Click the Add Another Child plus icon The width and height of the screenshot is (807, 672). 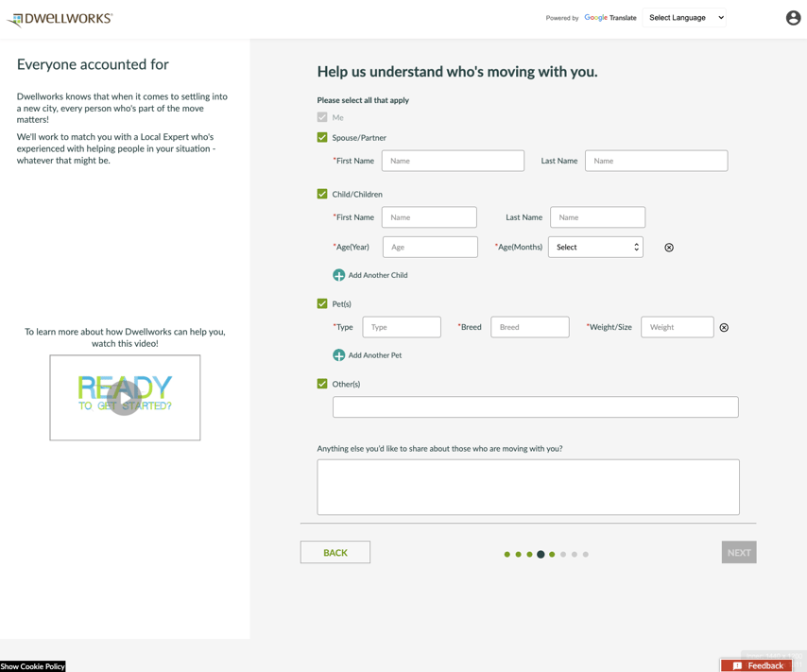[338, 275]
